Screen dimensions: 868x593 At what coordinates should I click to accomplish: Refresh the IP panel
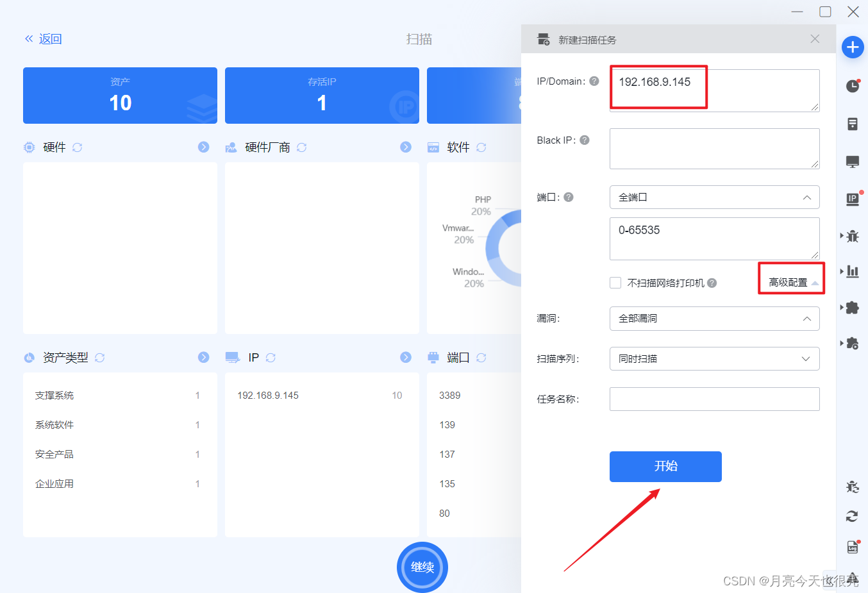[x=271, y=358]
